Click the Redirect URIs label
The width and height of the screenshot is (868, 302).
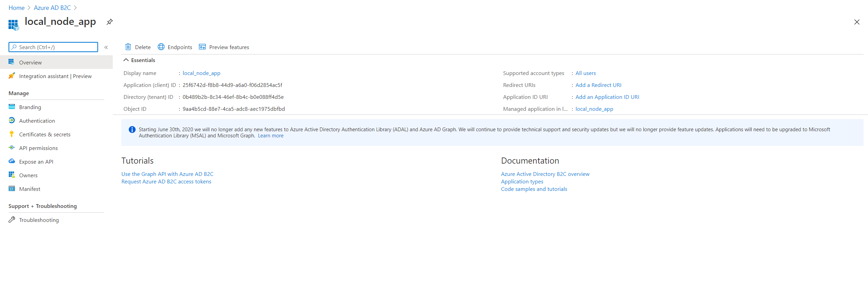point(519,85)
